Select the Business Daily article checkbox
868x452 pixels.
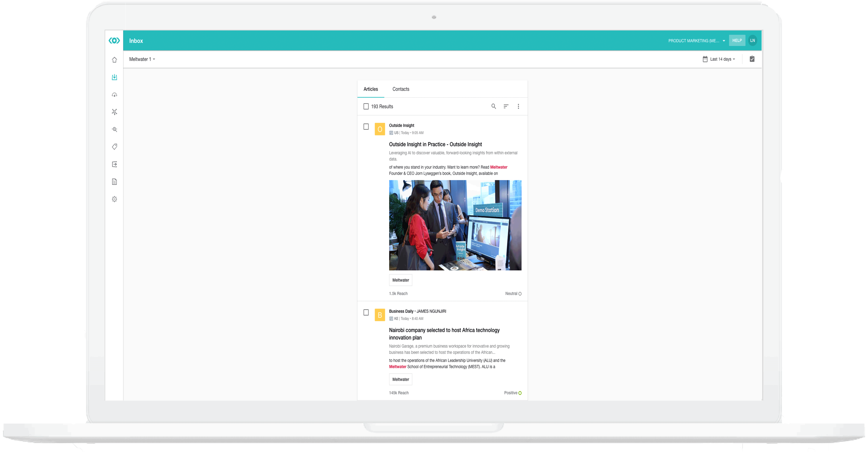click(x=366, y=312)
